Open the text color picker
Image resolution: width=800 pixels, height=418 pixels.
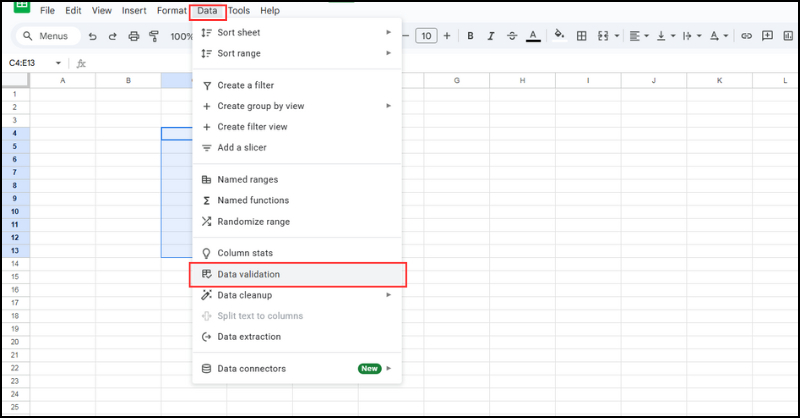point(533,36)
